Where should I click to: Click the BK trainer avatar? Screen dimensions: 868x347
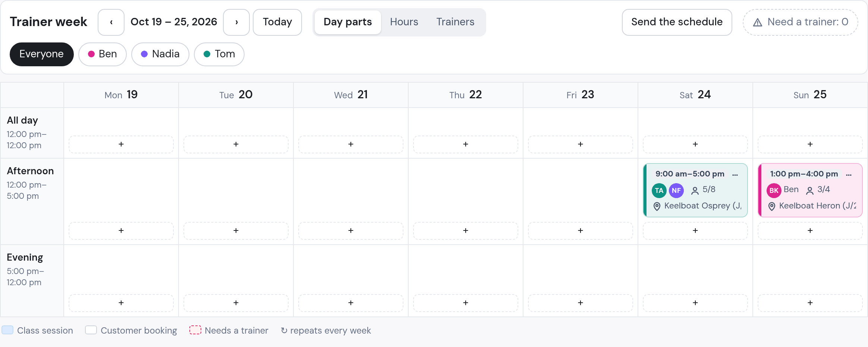774,191
